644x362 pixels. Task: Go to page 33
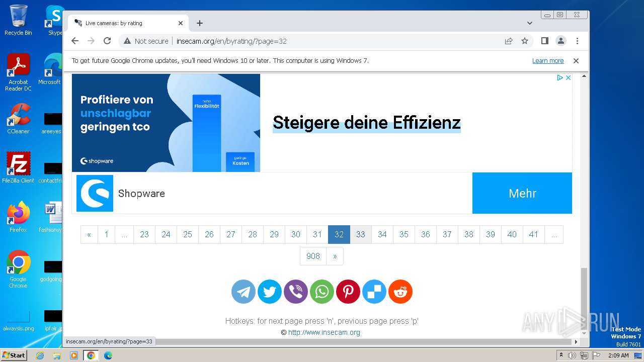click(x=361, y=234)
